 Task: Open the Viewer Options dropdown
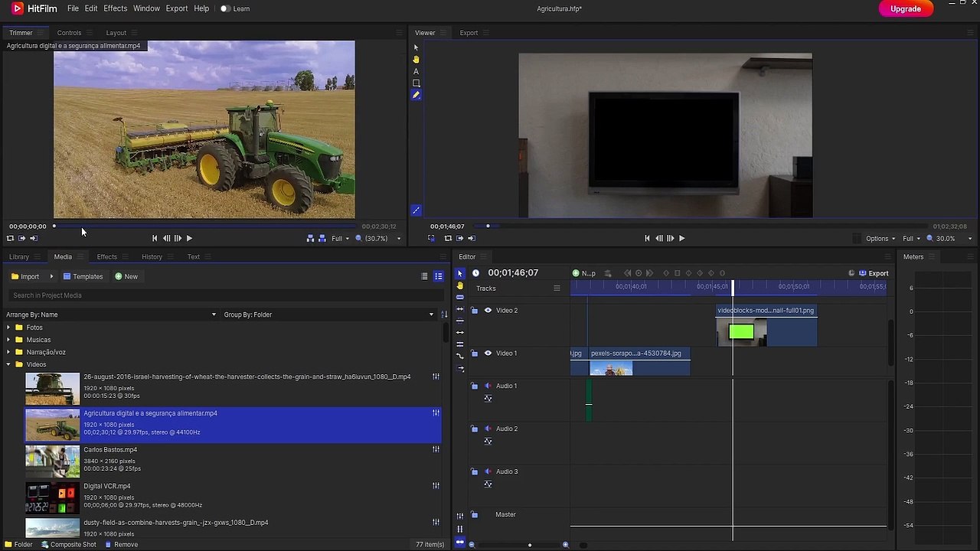click(880, 239)
